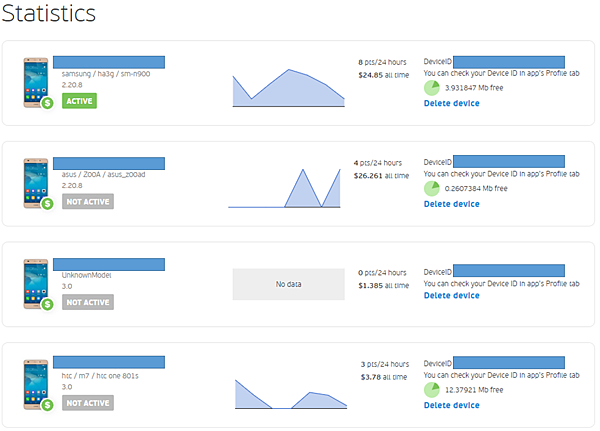Click the 8 pts/24 hours value
Image resolution: width=600 pixels, height=431 pixels.
[382, 62]
